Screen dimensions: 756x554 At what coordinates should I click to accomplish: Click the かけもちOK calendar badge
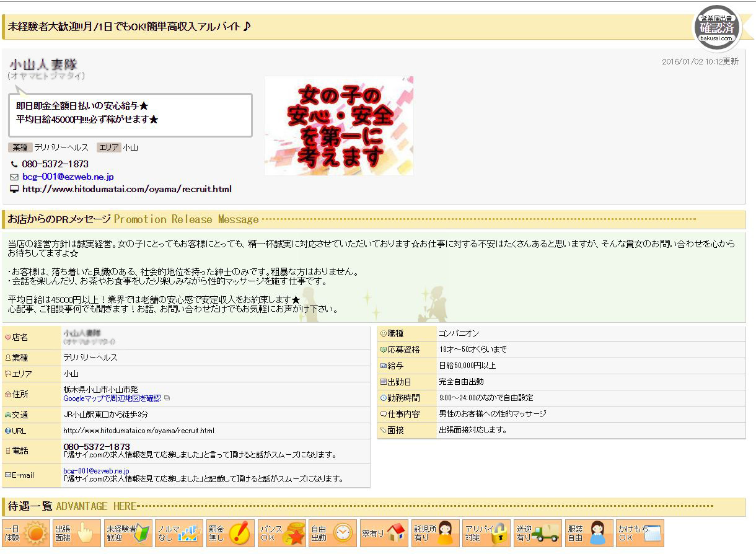click(641, 533)
